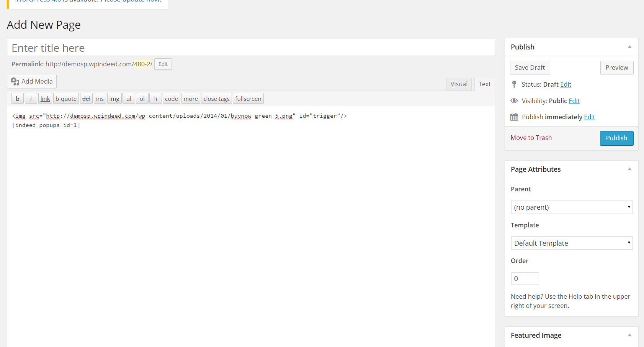The height and width of the screenshot is (347, 644).
Task: Switch to the Visual editor tab
Action: tap(459, 84)
